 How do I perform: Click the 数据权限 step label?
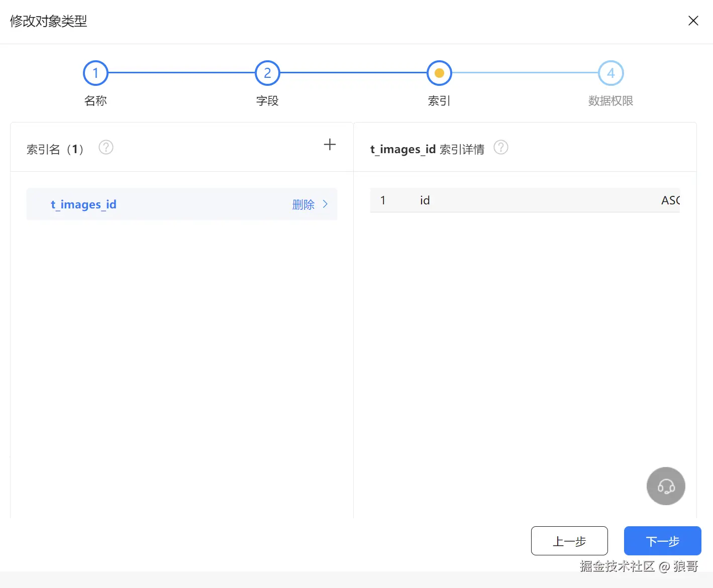tap(611, 101)
